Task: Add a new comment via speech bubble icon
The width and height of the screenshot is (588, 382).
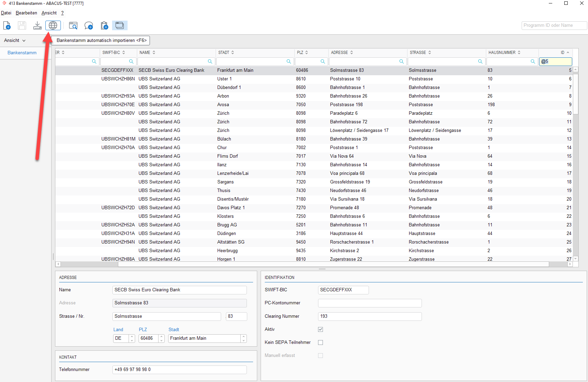Action: (89, 25)
